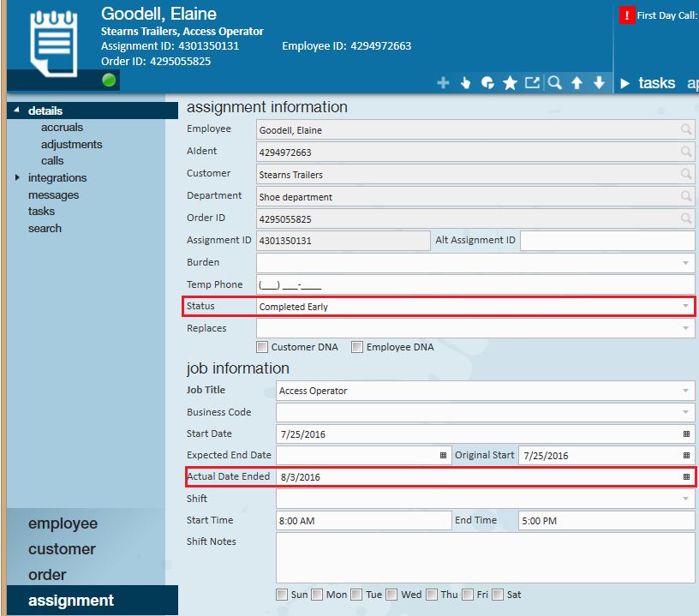Image resolution: width=699 pixels, height=616 pixels.
Task: Click lookup icon in Department field
Action: point(686,196)
